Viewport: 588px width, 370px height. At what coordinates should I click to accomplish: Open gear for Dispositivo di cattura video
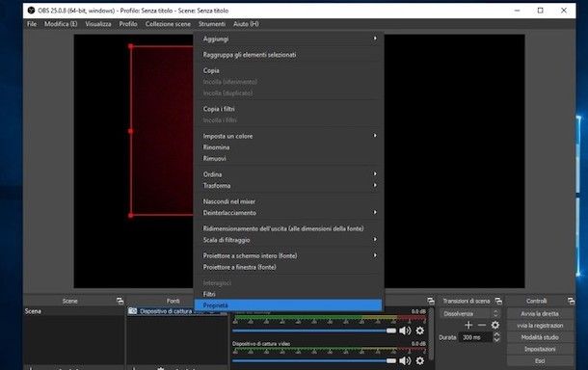pos(420,360)
